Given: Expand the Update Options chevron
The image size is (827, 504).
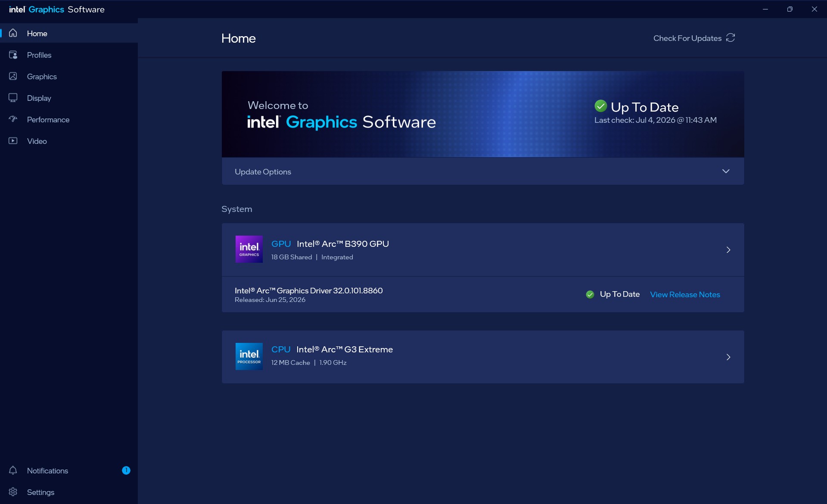Looking at the screenshot, I should [x=726, y=171].
